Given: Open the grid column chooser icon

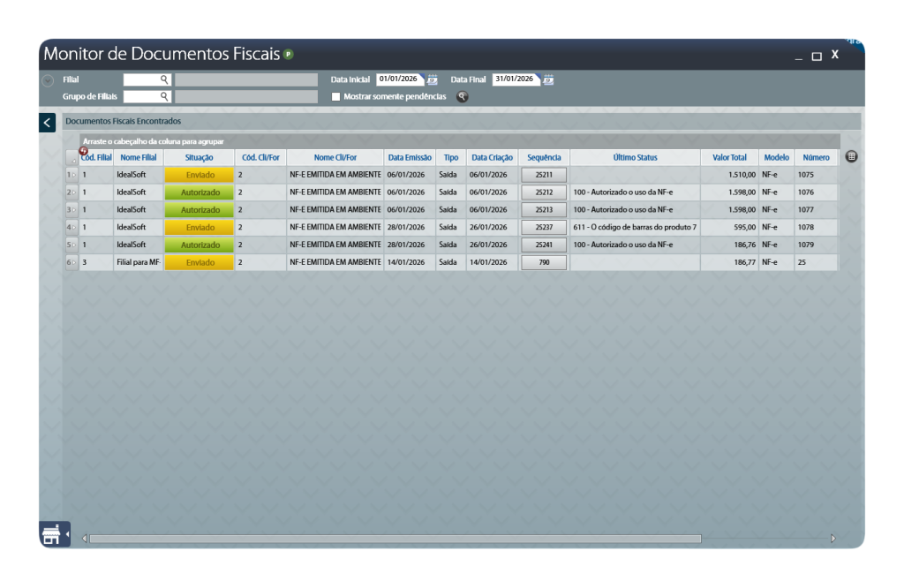Looking at the screenshot, I should pyautogui.click(x=851, y=156).
